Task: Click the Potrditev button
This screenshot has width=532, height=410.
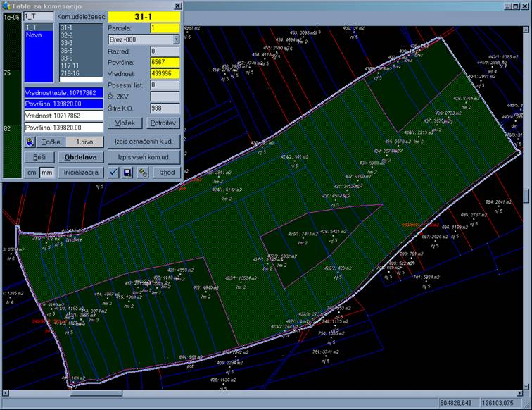Action: tap(164, 123)
